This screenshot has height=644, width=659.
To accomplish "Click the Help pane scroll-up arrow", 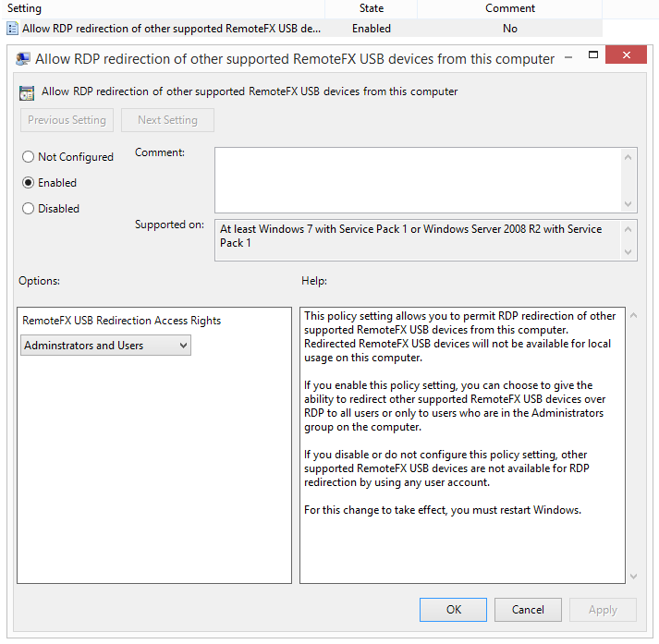I will click(633, 317).
